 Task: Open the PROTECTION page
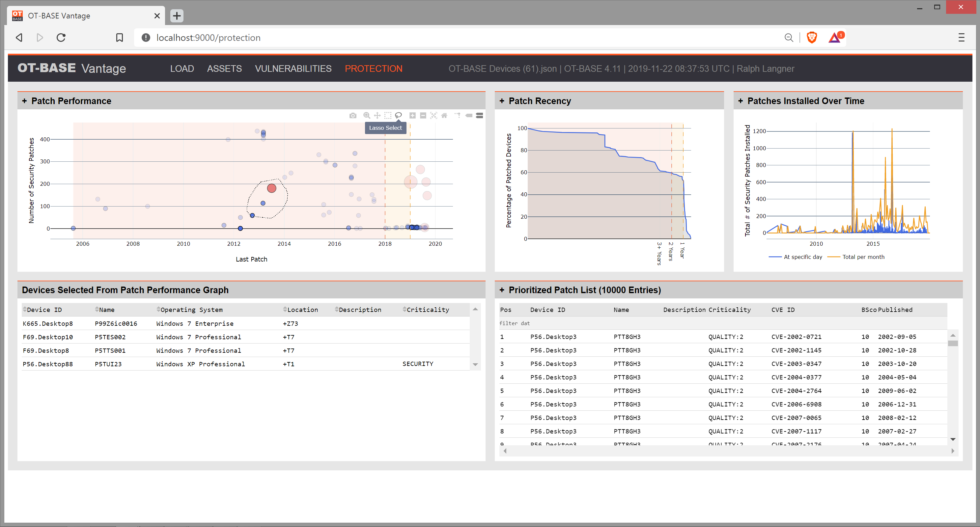(373, 69)
